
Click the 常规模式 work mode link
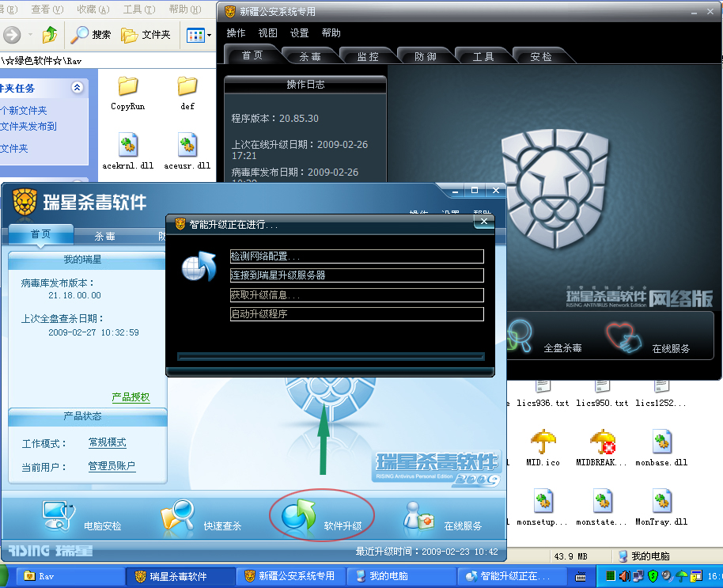108,442
